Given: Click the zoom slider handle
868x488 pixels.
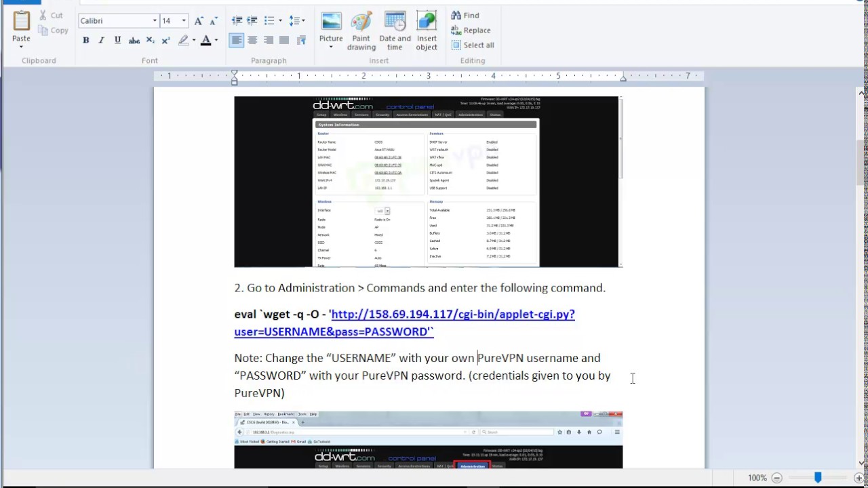Looking at the screenshot, I should 818,478.
